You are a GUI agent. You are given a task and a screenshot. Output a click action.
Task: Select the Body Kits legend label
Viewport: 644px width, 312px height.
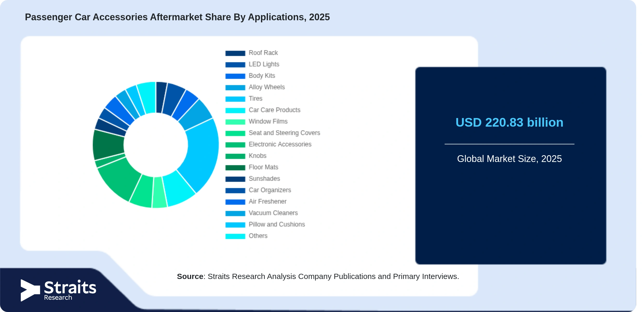tap(262, 76)
